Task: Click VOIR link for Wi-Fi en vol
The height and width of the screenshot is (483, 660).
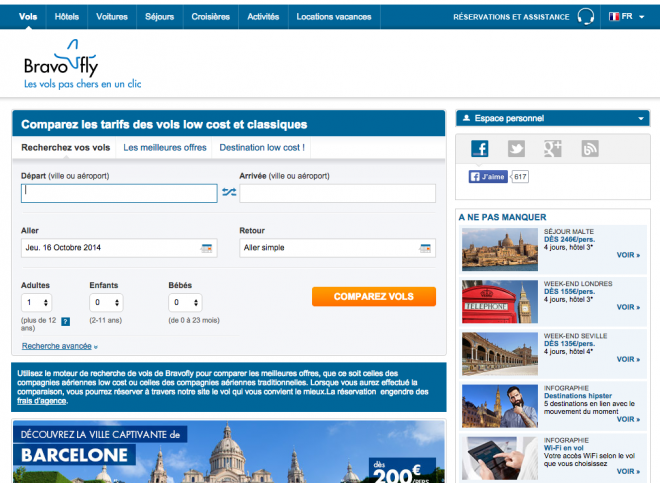Action: [x=628, y=472]
